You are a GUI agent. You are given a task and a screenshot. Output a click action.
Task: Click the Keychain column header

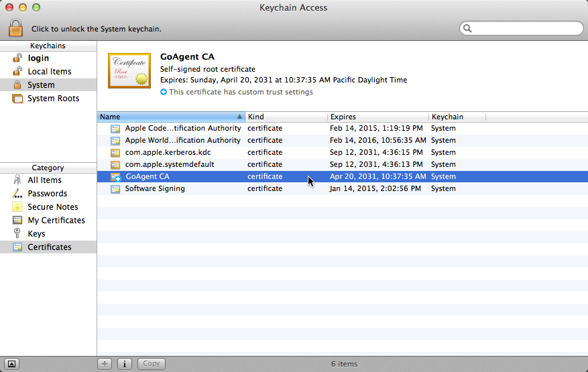point(457,117)
